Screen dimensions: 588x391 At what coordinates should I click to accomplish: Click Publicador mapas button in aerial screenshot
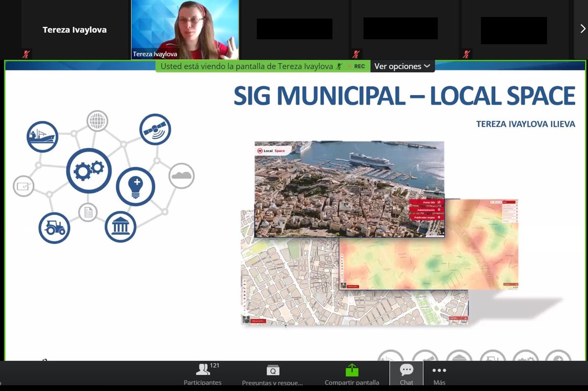(x=426, y=217)
